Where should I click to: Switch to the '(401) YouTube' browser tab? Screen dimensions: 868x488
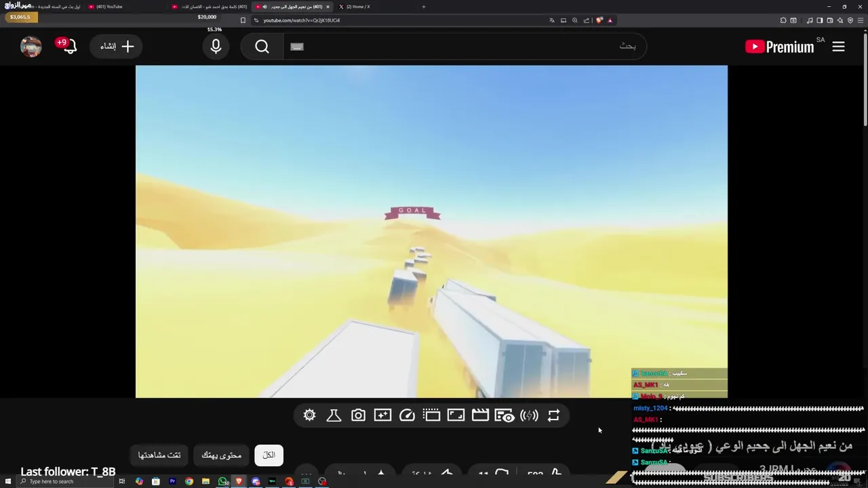(x=125, y=7)
